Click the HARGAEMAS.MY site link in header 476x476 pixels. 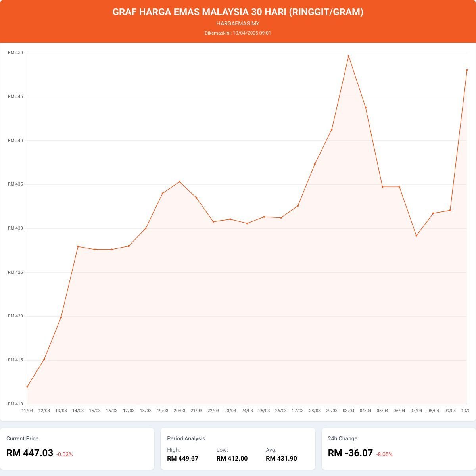tap(238, 23)
